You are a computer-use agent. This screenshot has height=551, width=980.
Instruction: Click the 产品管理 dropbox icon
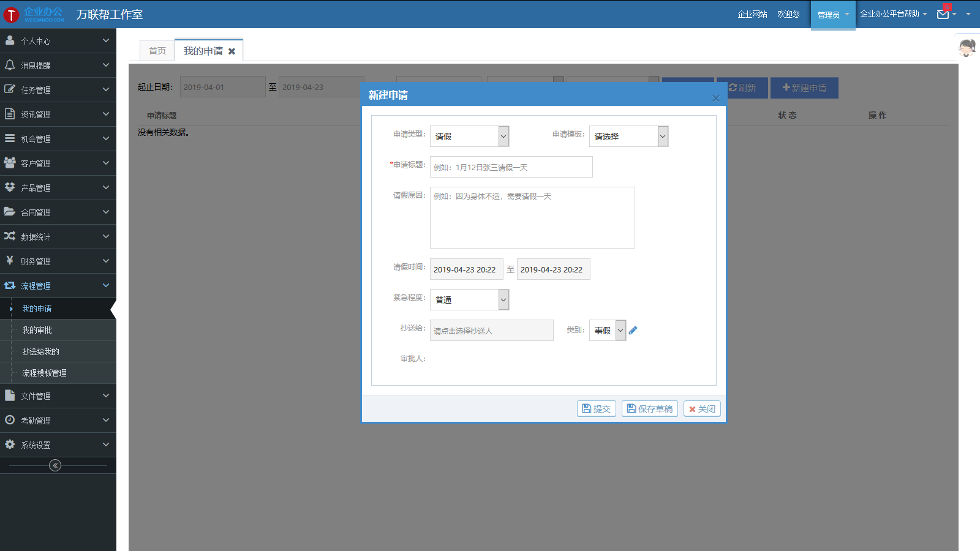[10, 187]
